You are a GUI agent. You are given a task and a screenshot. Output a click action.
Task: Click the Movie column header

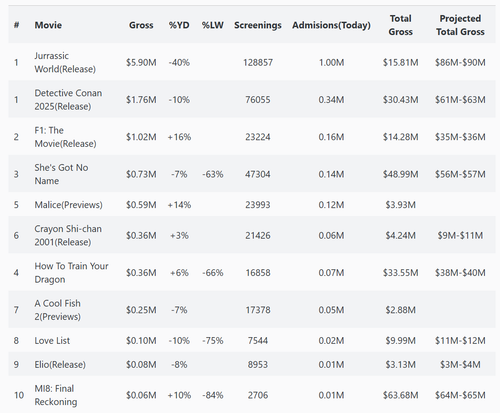(x=48, y=25)
